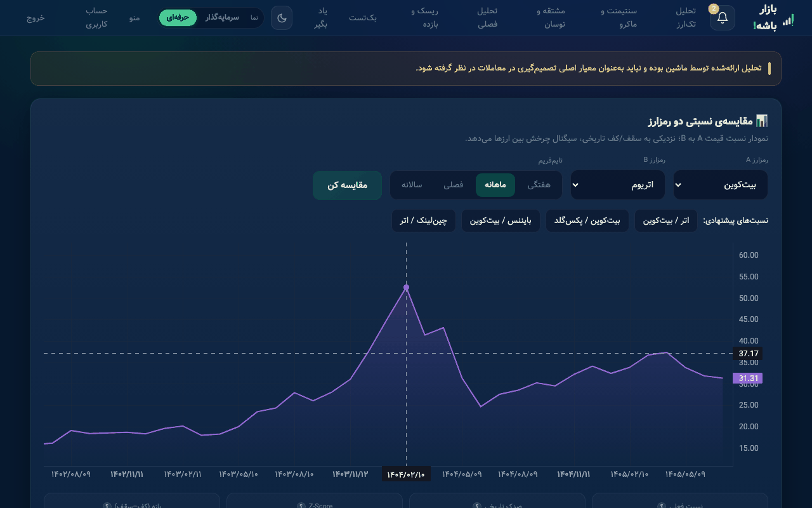Navigate to بک‌تست

(363, 18)
